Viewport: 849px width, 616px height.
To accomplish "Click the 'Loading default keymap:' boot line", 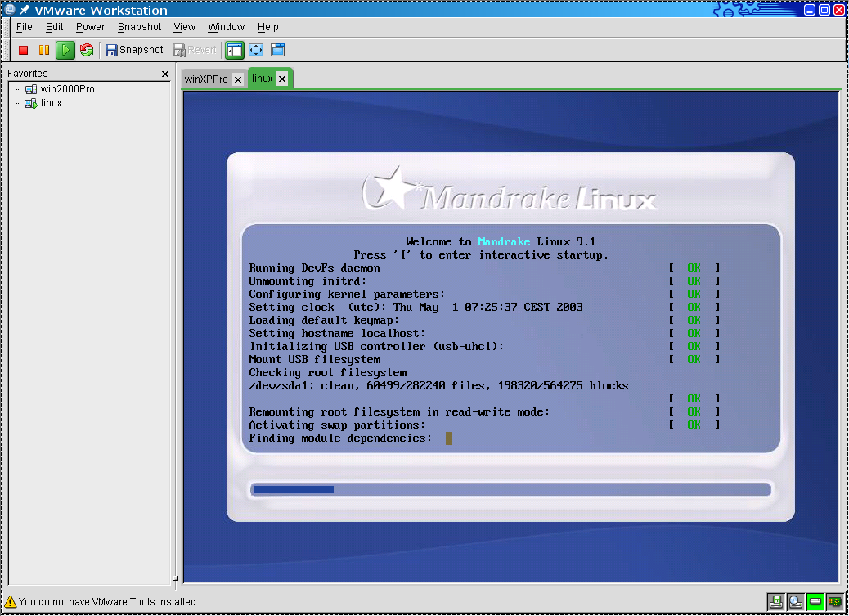I will (x=324, y=320).
